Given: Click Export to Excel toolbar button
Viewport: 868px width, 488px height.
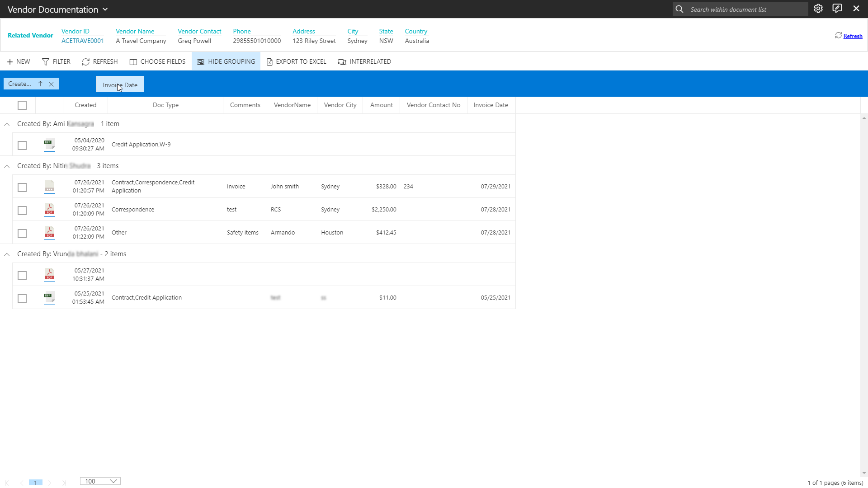Looking at the screenshot, I should click(x=296, y=61).
